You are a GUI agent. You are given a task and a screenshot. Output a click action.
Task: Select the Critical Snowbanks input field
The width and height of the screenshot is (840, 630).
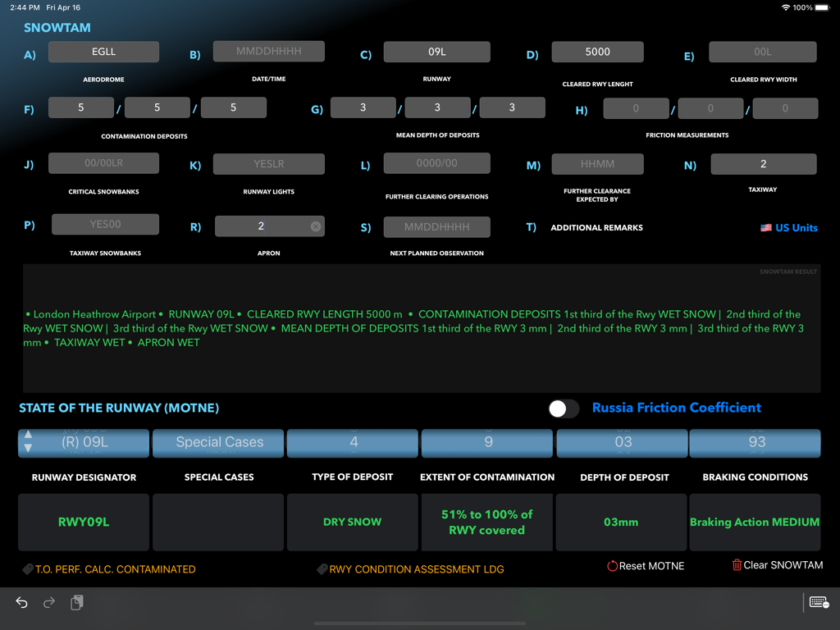103,163
